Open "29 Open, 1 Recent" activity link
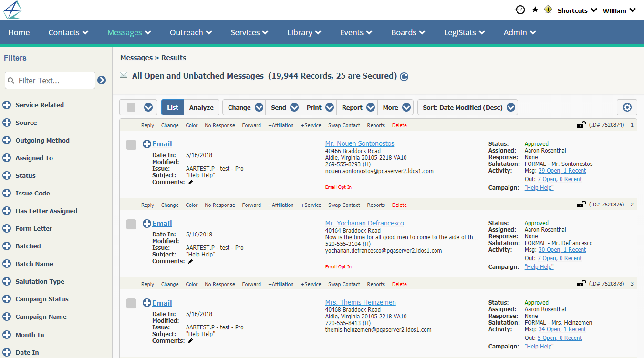Image resolution: width=644 pixels, height=358 pixels. tap(562, 171)
